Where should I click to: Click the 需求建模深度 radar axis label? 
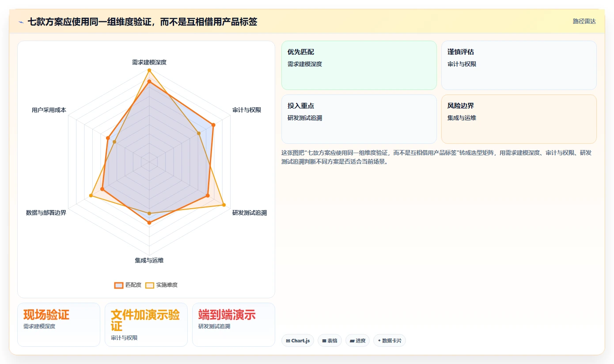(149, 62)
